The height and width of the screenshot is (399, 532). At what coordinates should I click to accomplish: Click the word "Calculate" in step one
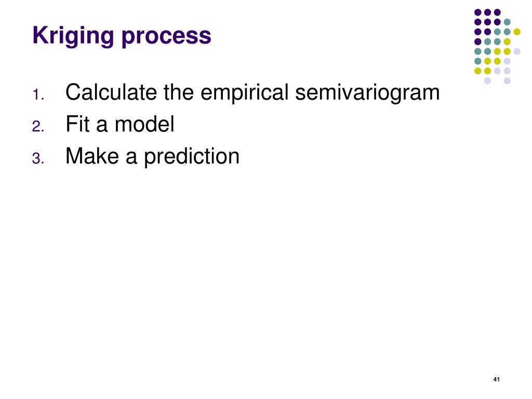(x=111, y=92)
